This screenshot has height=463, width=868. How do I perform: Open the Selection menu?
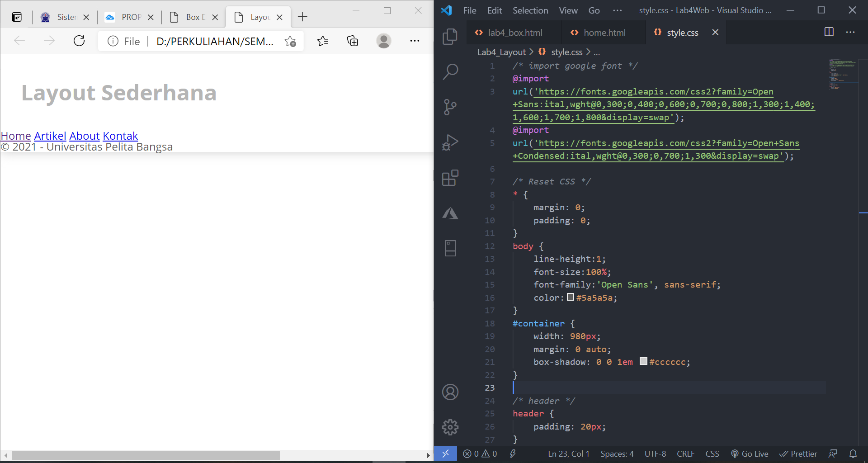pos(530,10)
